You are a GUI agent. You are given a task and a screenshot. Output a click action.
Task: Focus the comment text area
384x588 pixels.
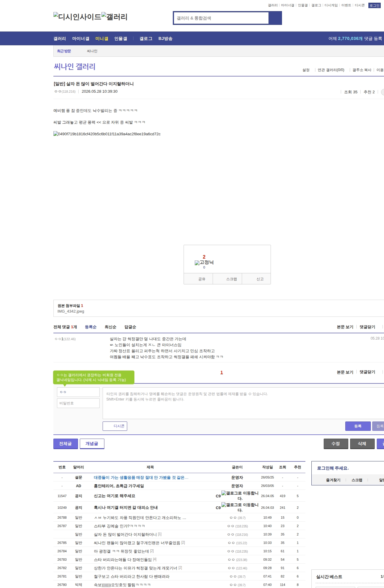point(243,403)
